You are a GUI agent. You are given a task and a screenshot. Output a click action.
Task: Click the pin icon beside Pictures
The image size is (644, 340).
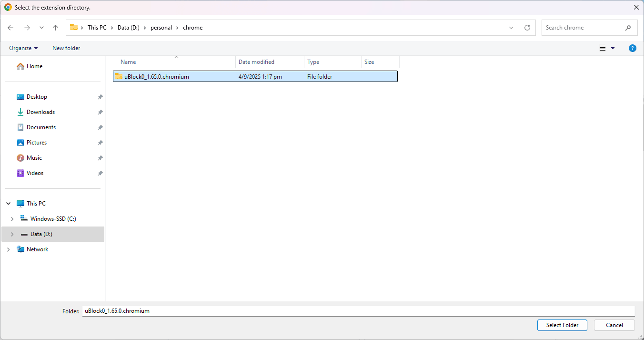100,143
